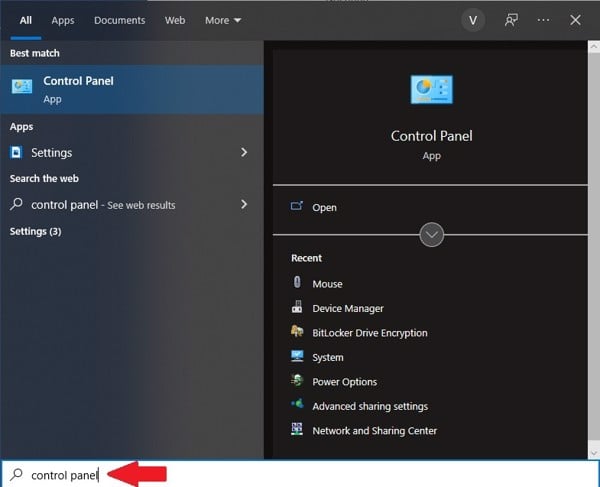Click the search box magnifier icon
The height and width of the screenshot is (487, 600).
(16, 474)
